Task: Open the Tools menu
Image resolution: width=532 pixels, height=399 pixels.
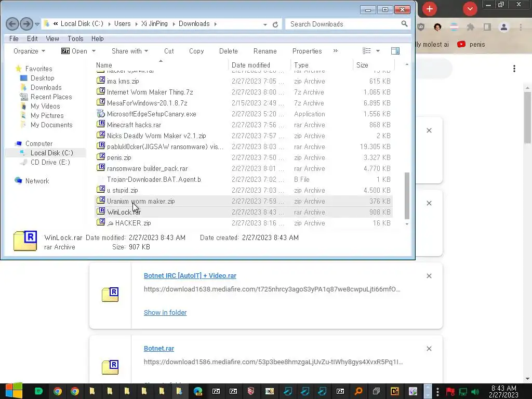Action: tap(75, 38)
